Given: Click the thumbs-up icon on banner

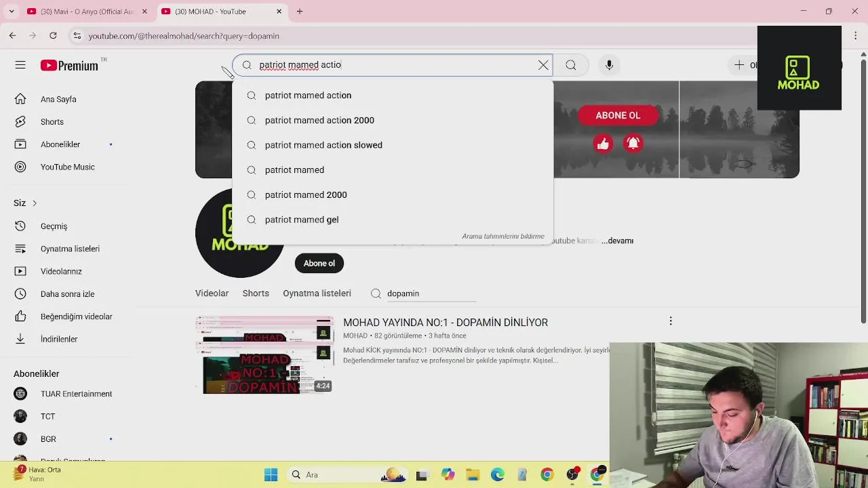Looking at the screenshot, I should (603, 143).
